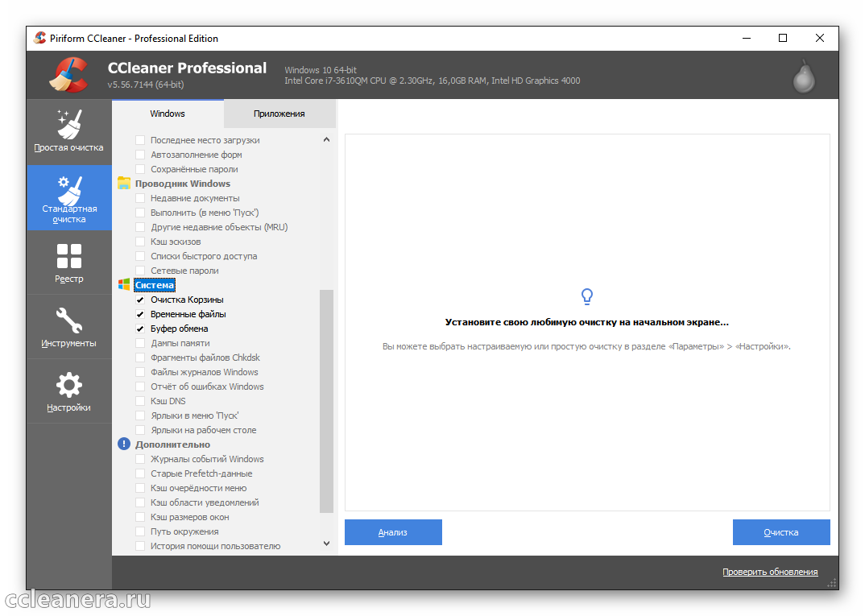The image size is (865, 616).
Task: Switch to the Приложения tab
Action: (279, 114)
